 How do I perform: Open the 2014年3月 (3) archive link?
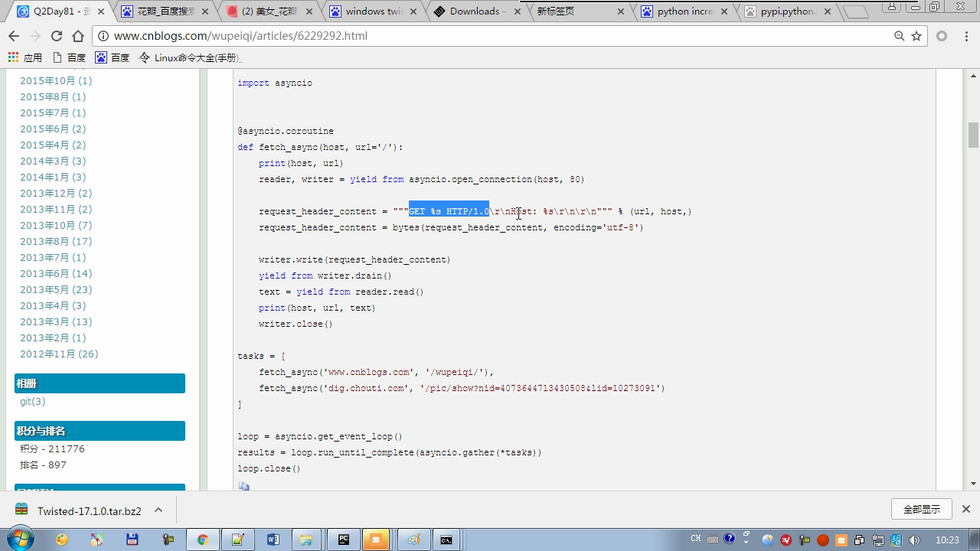point(53,161)
